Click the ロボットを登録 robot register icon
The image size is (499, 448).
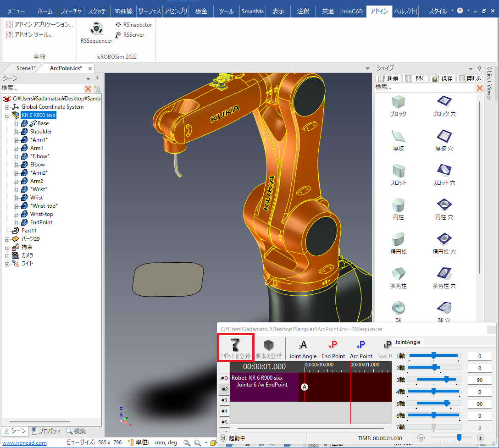click(x=235, y=348)
